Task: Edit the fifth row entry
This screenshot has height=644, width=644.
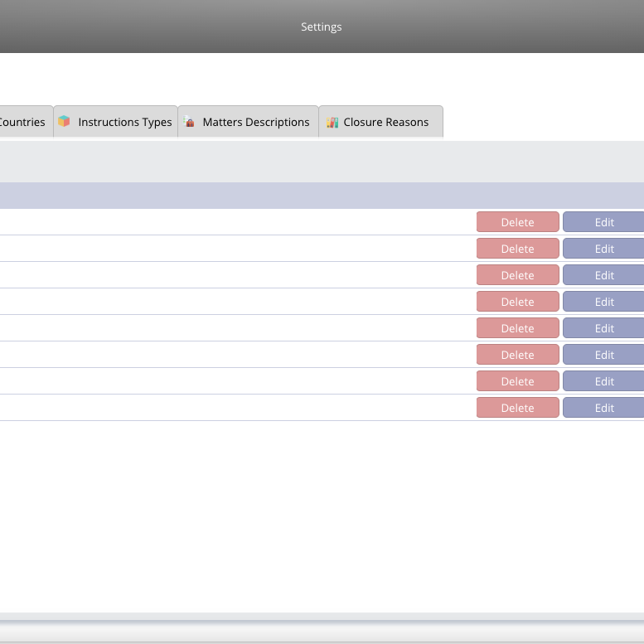Action: click(x=603, y=328)
